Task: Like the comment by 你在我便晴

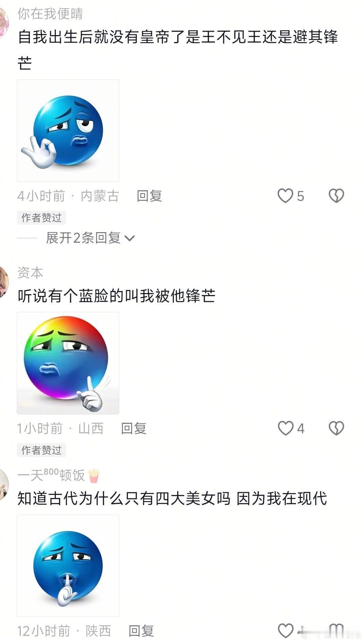Action: coord(285,196)
